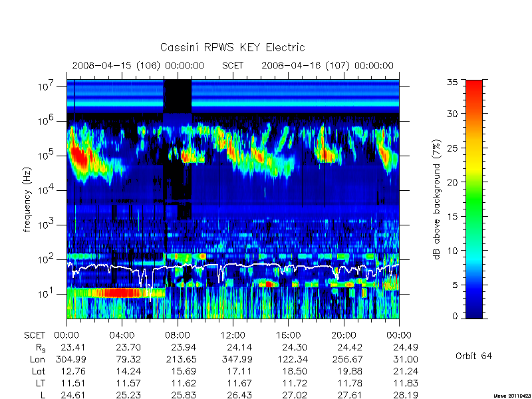The height and width of the screenshot is (399, 532).
Task: Click the Lon value 79.32
Action: (x=128, y=359)
